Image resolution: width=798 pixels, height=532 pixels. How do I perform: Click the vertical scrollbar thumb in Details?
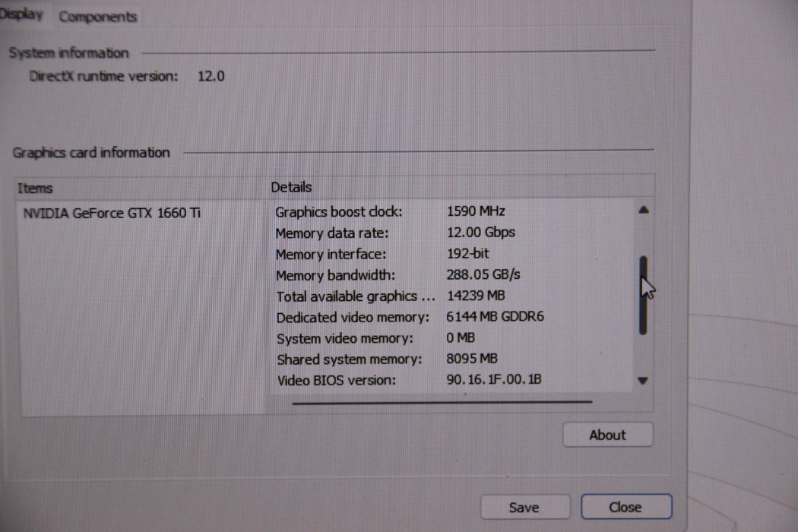pos(643,296)
